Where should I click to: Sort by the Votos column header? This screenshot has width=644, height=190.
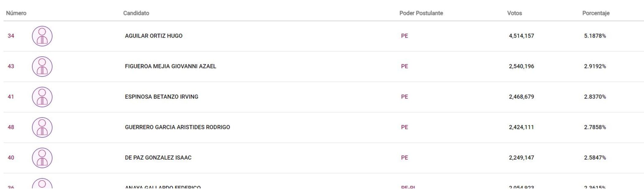tap(514, 13)
